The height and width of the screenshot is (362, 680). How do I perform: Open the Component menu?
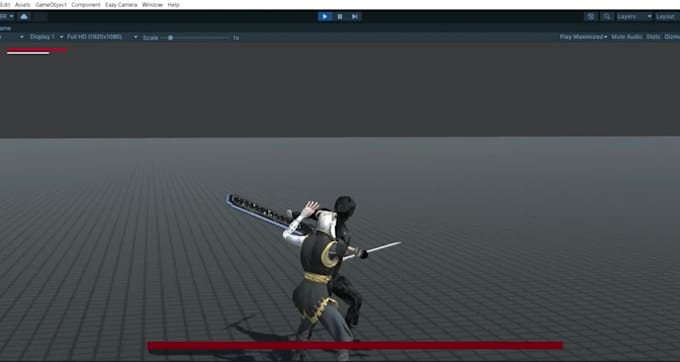86,5
